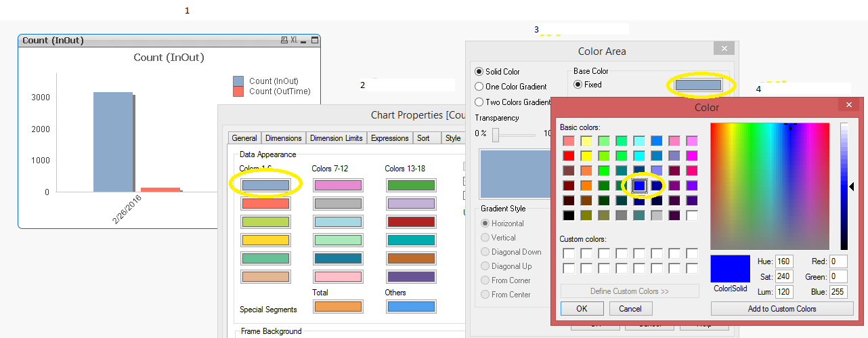Pick the highlighted blue basic color swatch

pos(639,185)
